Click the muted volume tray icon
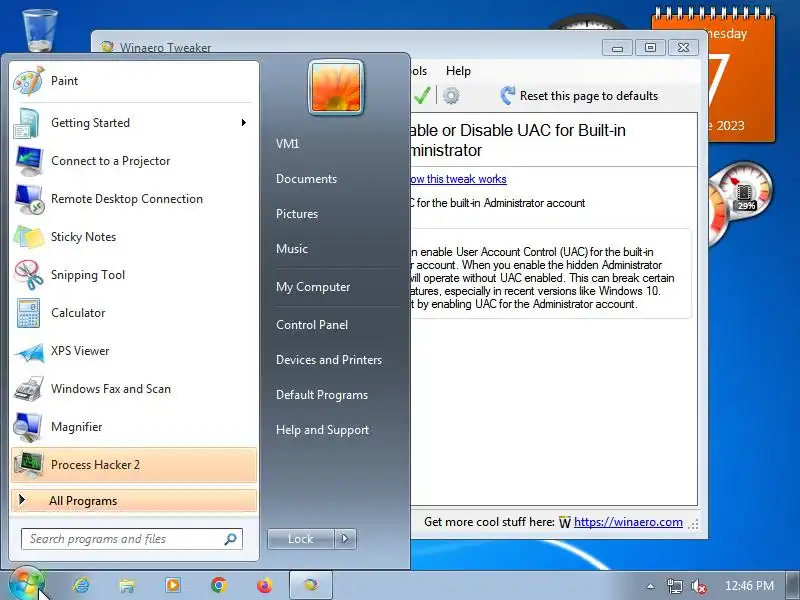800x600 pixels. [698, 586]
